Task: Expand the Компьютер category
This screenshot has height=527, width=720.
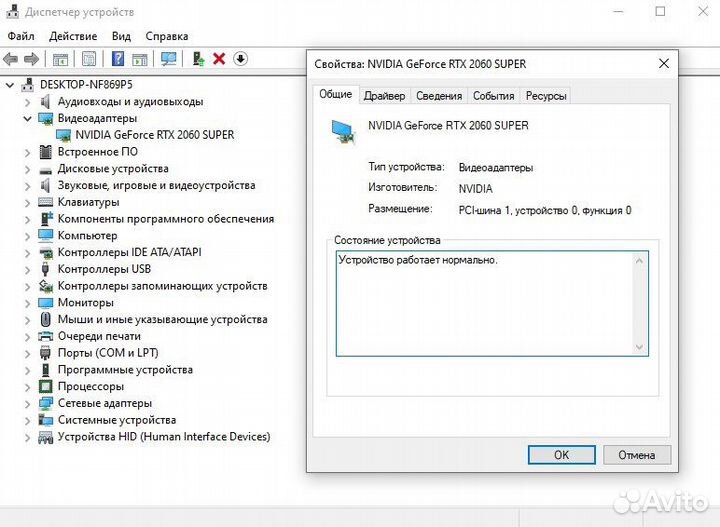Action: 28,236
